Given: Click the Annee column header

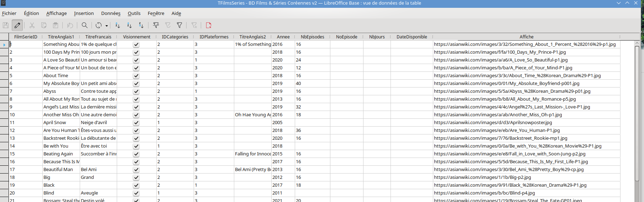Looking at the screenshot, I should tap(283, 37).
